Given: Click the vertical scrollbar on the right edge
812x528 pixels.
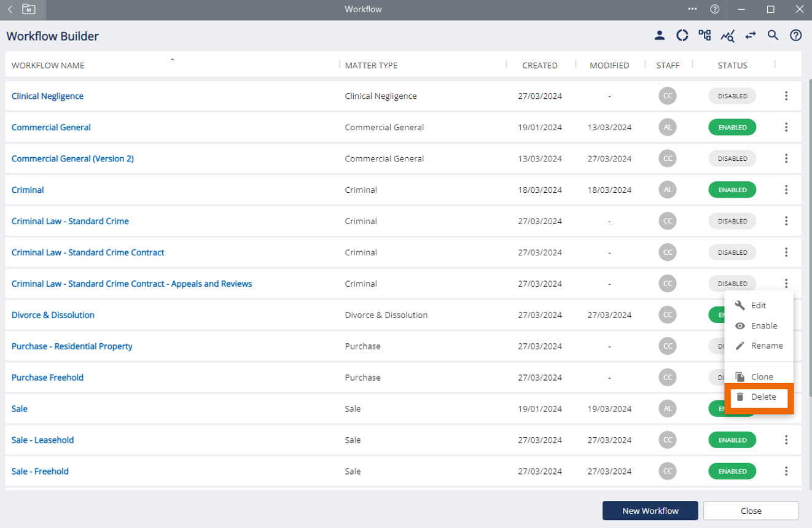Looking at the screenshot, I should click(x=808, y=246).
